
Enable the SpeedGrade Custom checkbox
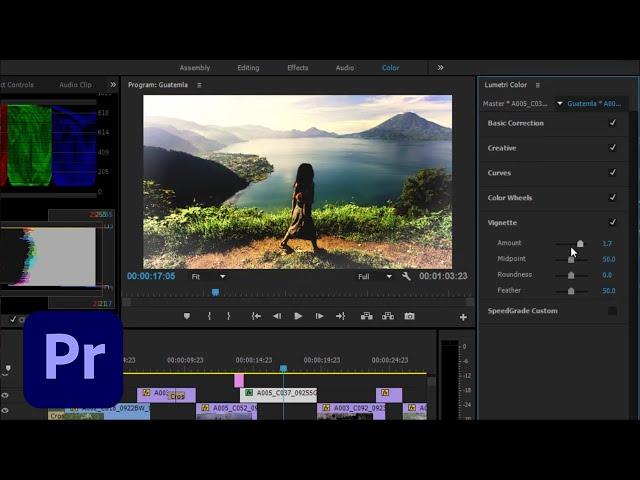click(x=612, y=311)
